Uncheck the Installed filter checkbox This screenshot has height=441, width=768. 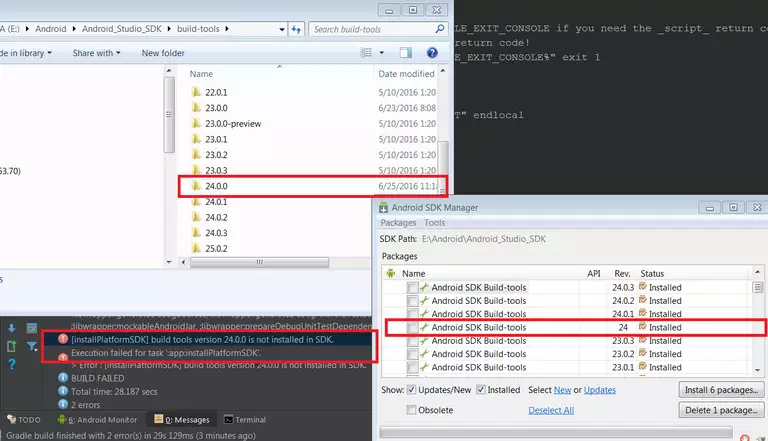482,390
